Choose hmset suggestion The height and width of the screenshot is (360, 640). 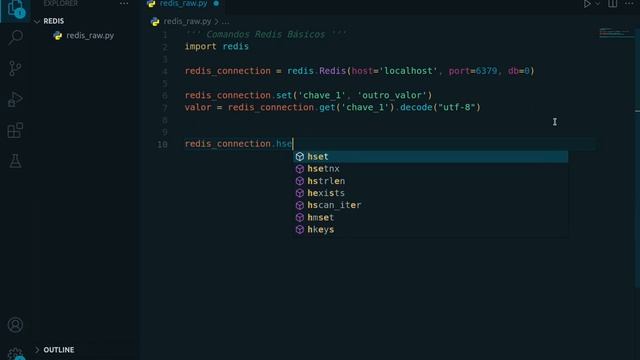430,218
